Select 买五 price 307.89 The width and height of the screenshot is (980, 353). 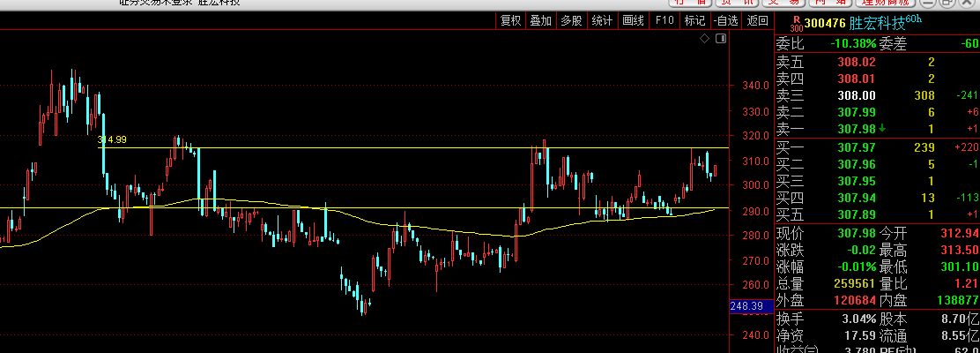pyautogui.click(x=857, y=214)
